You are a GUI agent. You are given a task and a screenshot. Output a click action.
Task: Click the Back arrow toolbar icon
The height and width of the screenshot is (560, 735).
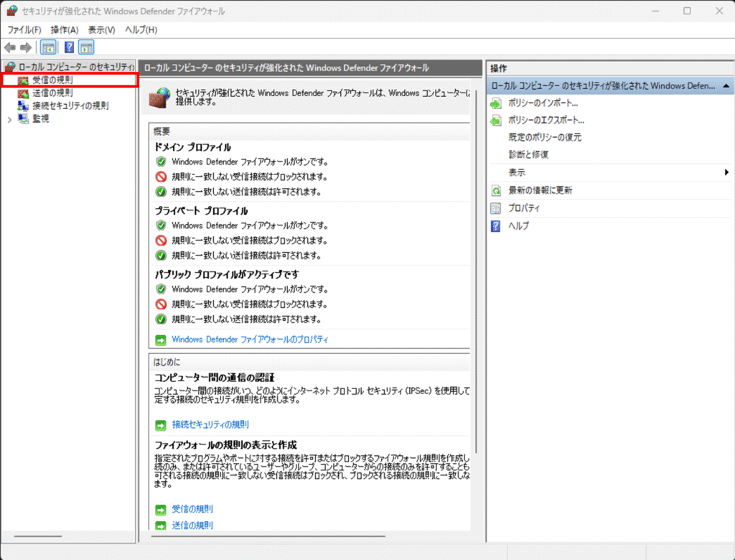tap(10, 47)
